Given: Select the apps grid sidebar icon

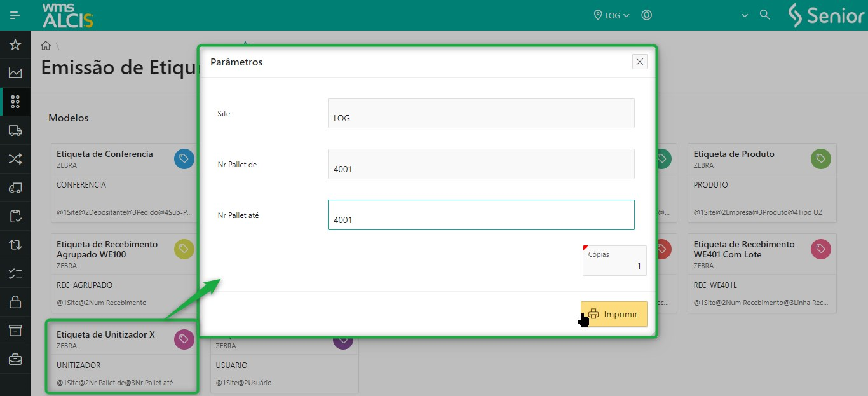Looking at the screenshot, I should [x=15, y=102].
